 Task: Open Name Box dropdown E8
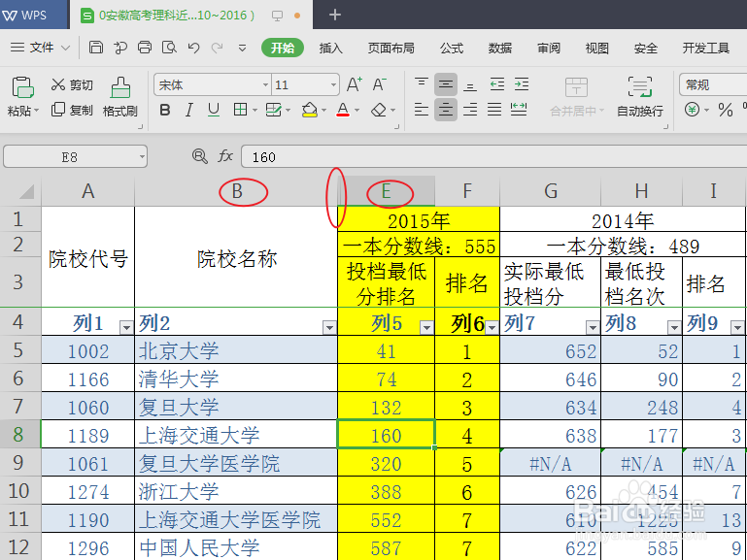pos(142,156)
